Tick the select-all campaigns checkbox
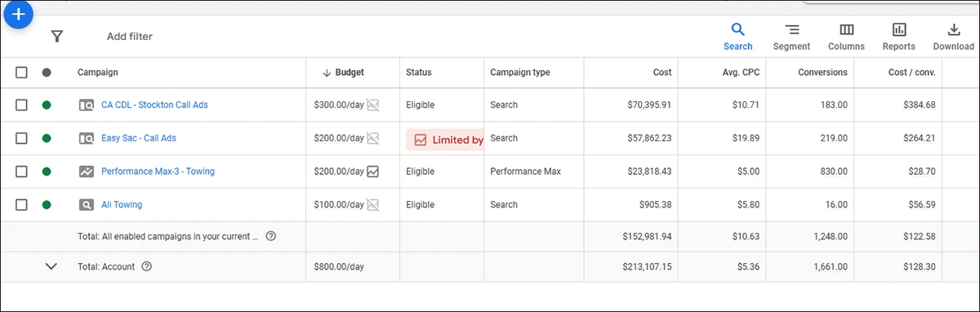The height and width of the screenshot is (312, 980). point(22,73)
